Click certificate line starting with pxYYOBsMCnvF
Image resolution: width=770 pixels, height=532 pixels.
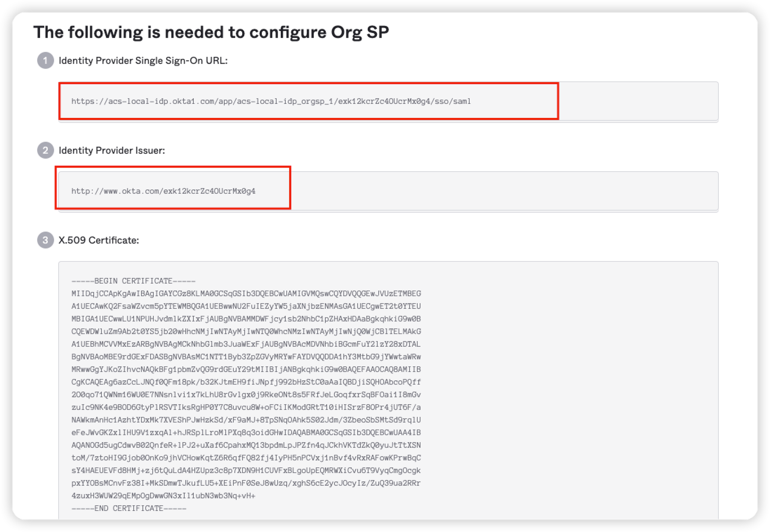pos(246,483)
